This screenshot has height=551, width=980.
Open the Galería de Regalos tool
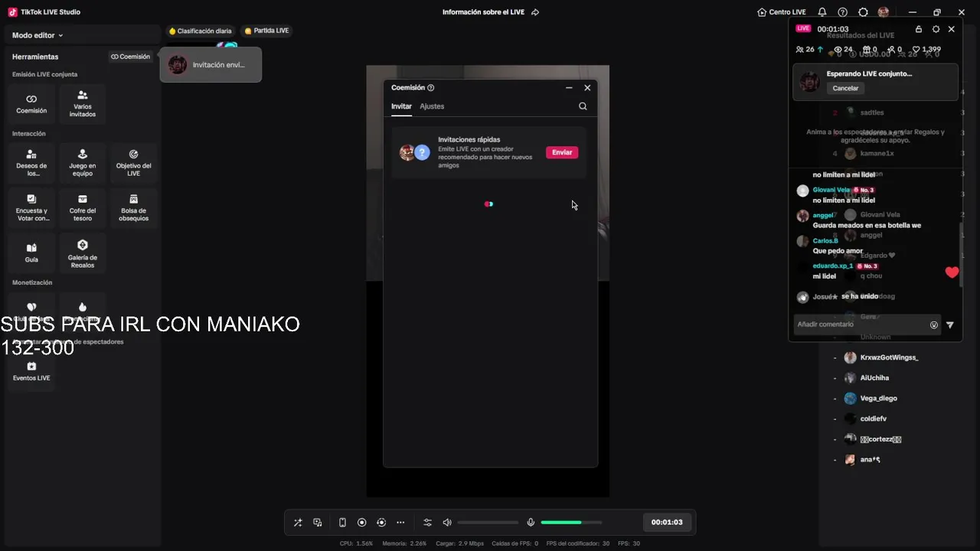pyautogui.click(x=83, y=253)
